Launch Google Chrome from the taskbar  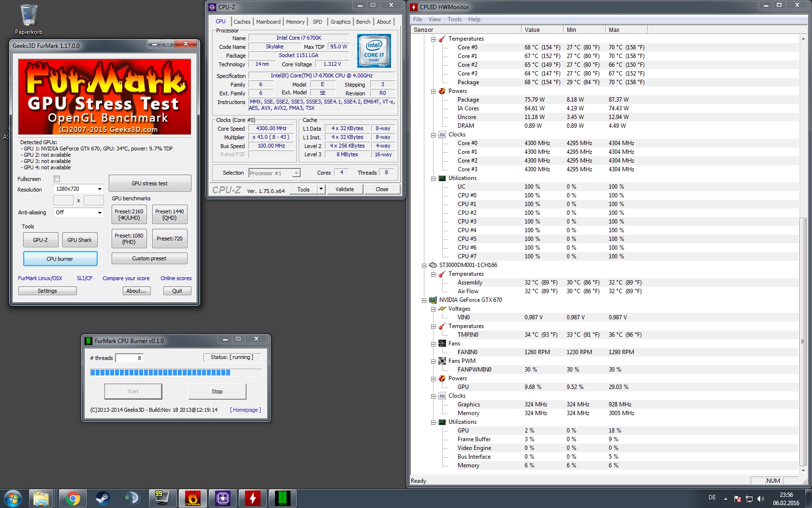pos(73,498)
